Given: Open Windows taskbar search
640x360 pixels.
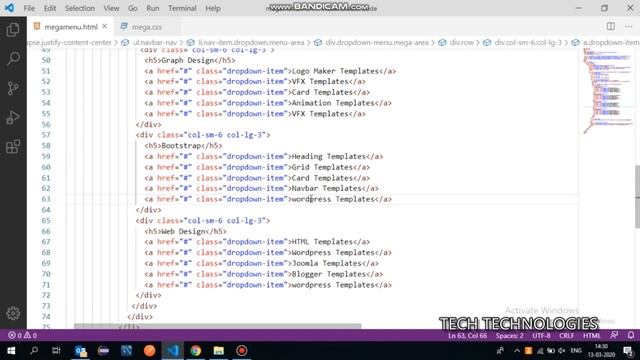Looking at the screenshot, I should 34,351.
